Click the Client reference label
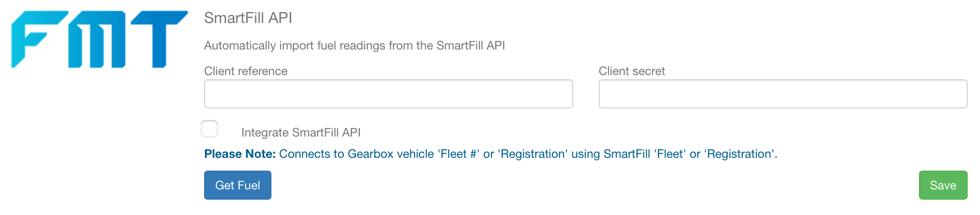Image resolution: width=980 pixels, height=215 pixels. pyautogui.click(x=246, y=71)
